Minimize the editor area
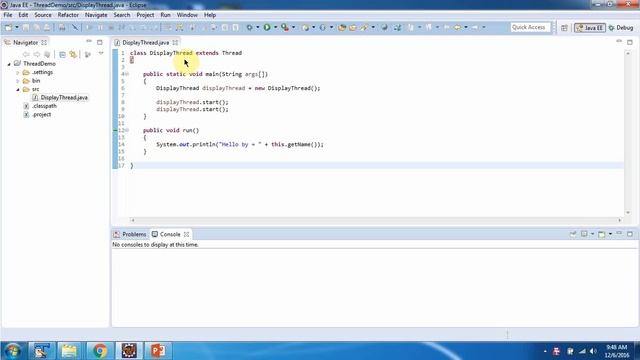 point(619,42)
